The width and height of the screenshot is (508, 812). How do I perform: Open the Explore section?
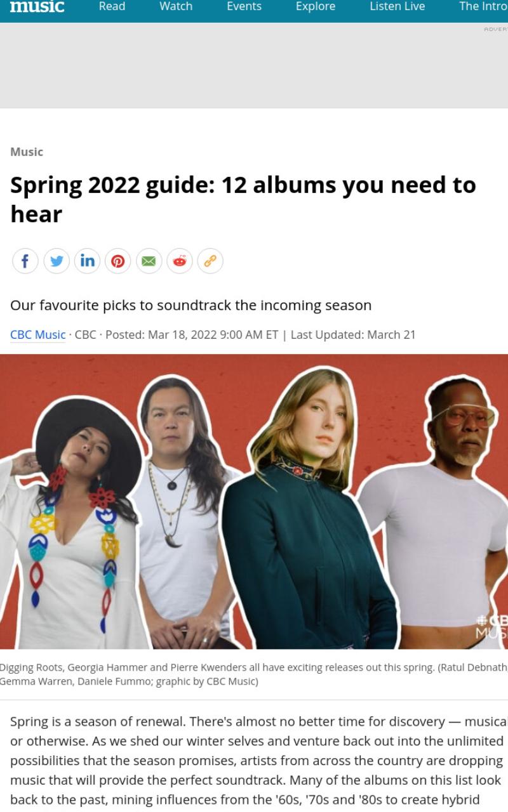pos(316,6)
